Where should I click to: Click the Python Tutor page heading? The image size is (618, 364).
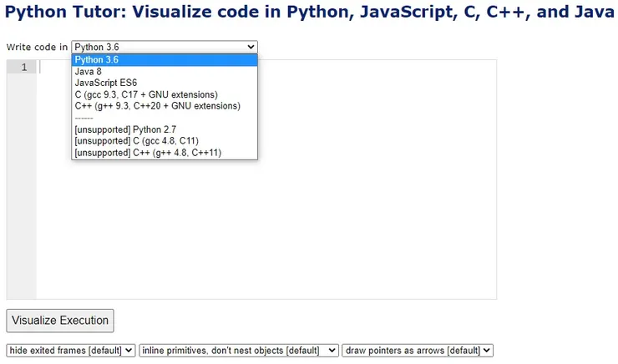(309, 13)
